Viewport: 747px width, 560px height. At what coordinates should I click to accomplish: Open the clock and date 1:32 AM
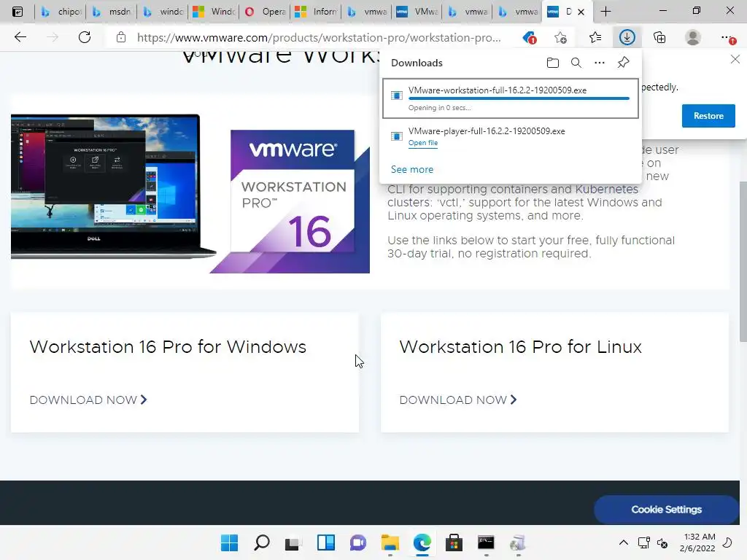[x=697, y=542]
